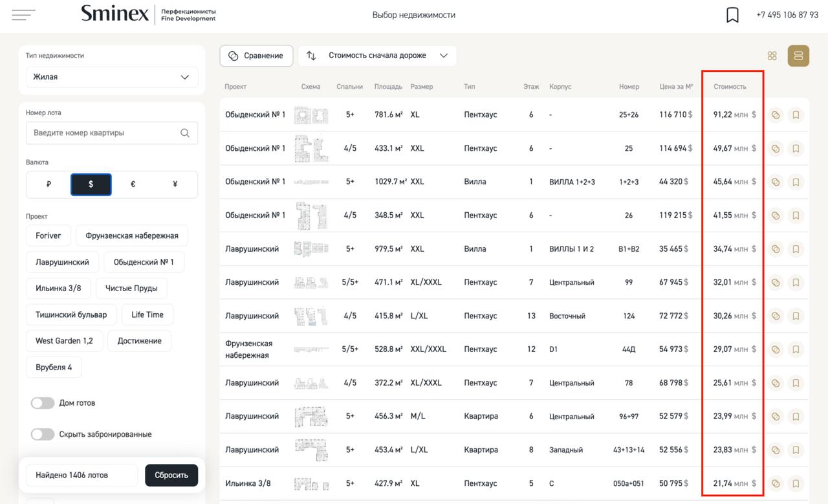Call phone number +7 495 106 87 93

tap(787, 15)
